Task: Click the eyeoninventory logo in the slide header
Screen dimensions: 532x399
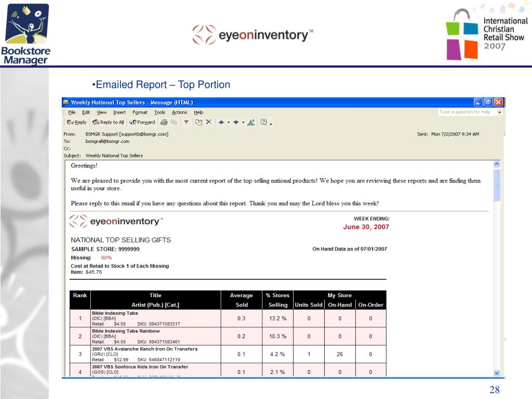Action: click(x=253, y=35)
